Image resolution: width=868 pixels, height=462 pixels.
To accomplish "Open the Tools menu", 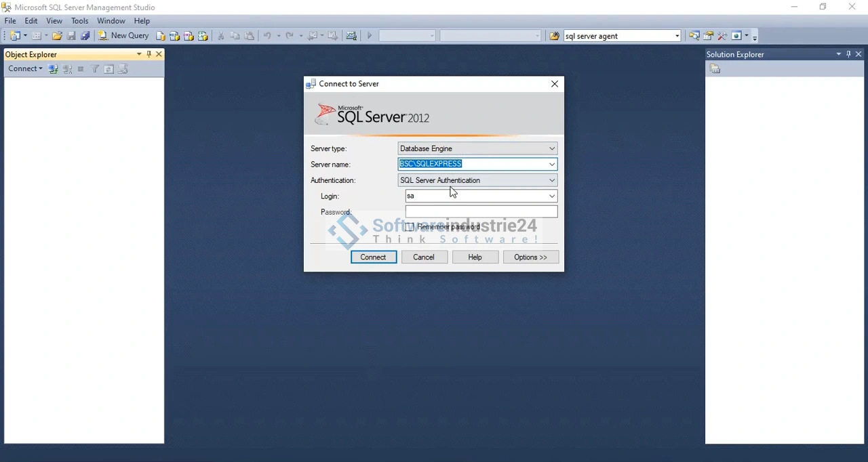I will point(79,21).
